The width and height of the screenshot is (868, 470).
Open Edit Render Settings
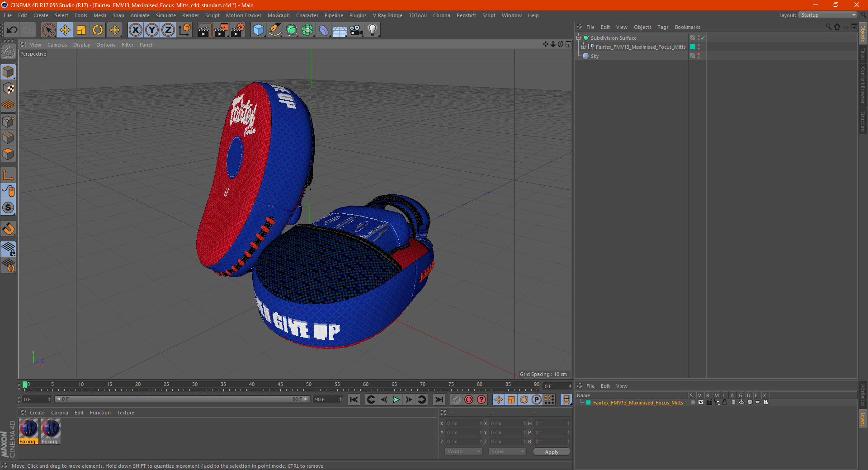coord(238,30)
